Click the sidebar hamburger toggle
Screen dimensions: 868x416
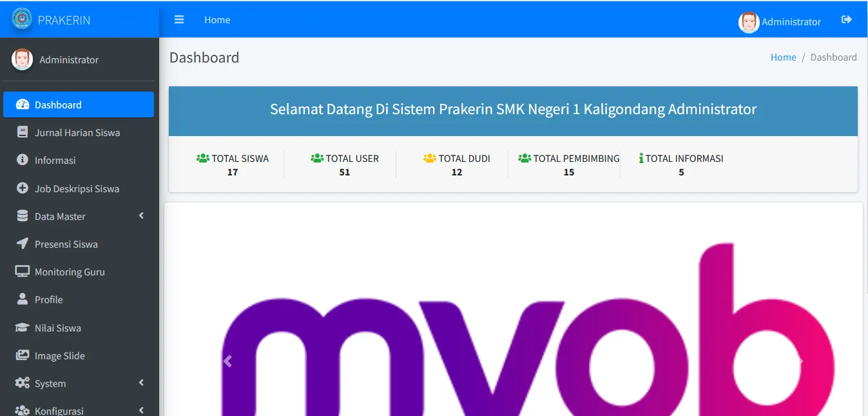click(x=179, y=19)
